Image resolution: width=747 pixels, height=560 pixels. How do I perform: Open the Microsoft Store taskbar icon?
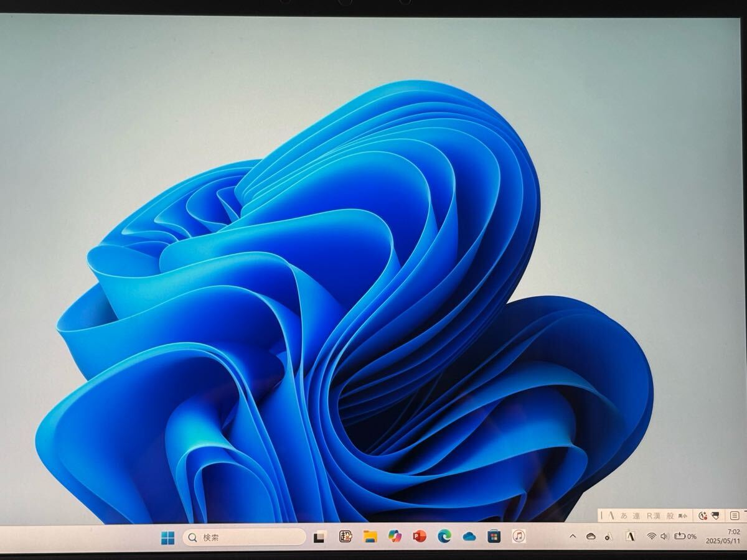tap(494, 536)
